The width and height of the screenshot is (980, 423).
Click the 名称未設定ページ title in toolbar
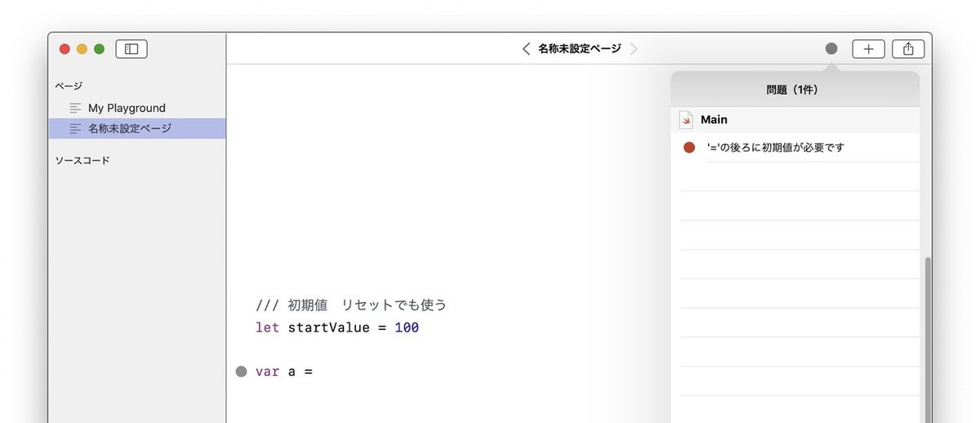click(x=580, y=49)
